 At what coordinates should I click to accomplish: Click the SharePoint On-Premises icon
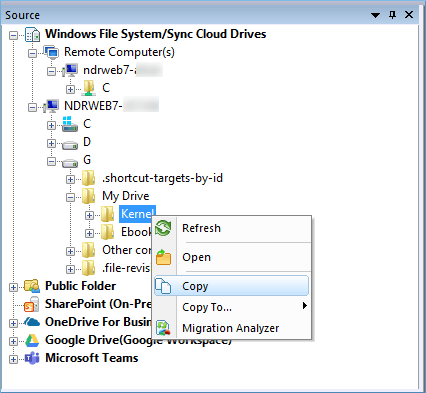(32, 304)
